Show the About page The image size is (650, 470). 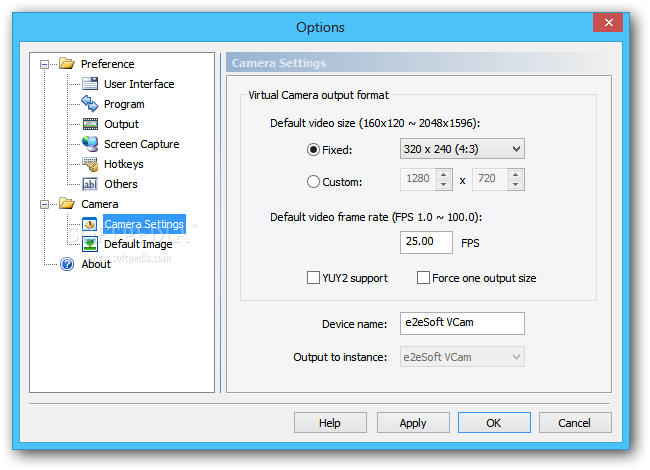96,264
